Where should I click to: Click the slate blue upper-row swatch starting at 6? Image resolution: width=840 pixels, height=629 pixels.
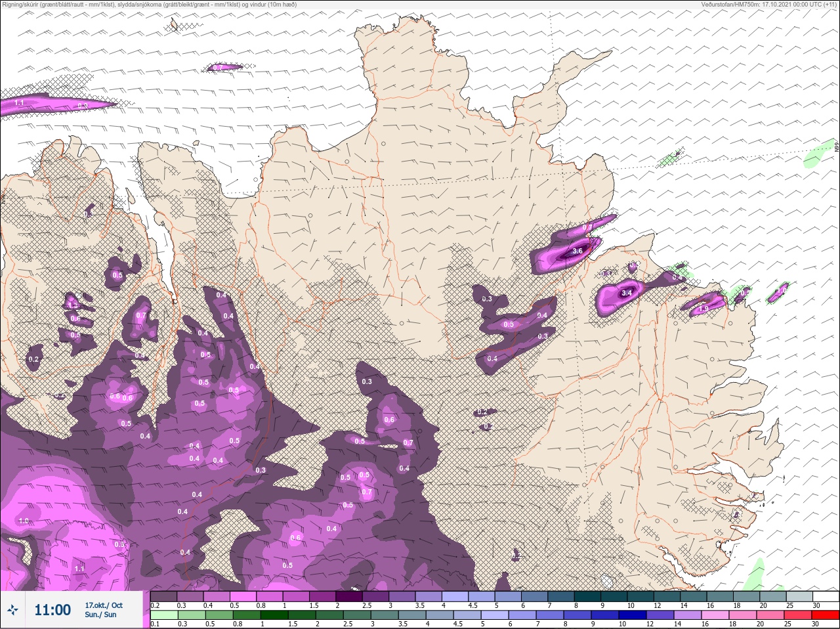[535, 596]
